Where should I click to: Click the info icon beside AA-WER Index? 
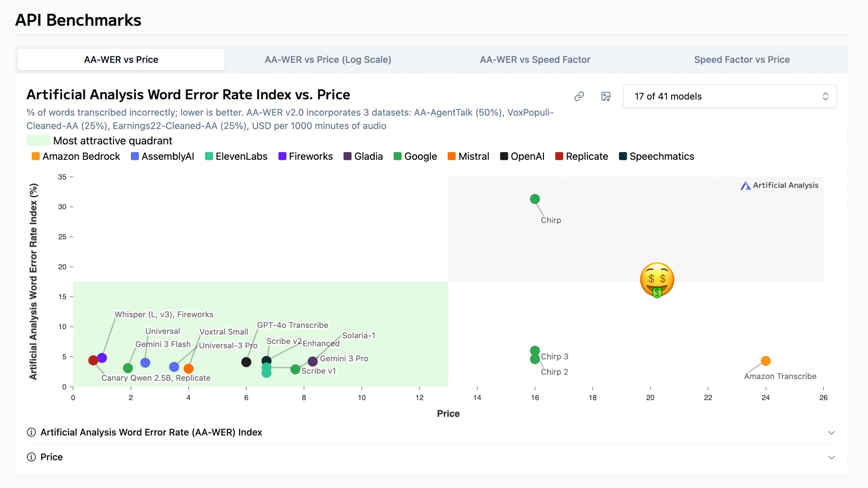(31, 432)
